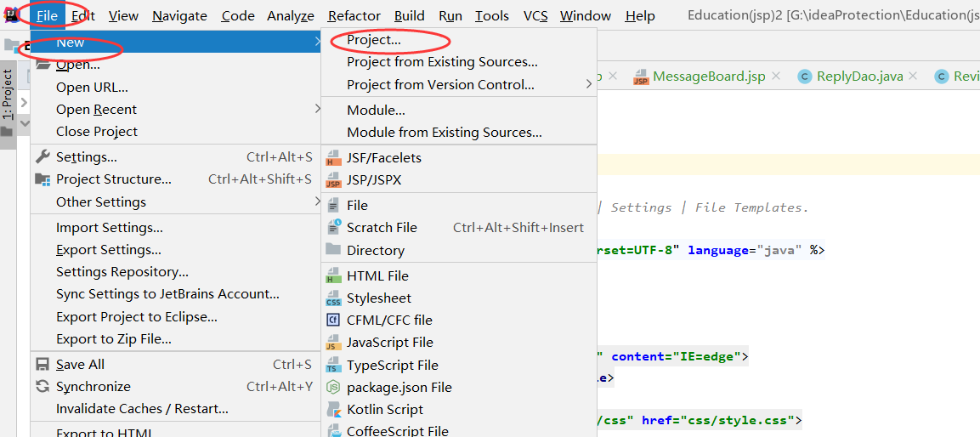The image size is (980, 437).
Task: Expand the Other Settings submenu
Action: point(318,202)
